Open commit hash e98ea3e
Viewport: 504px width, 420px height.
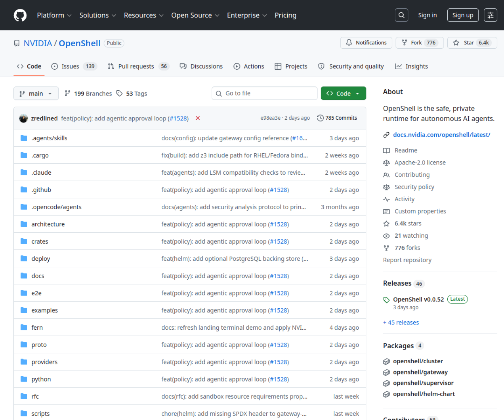270,118
